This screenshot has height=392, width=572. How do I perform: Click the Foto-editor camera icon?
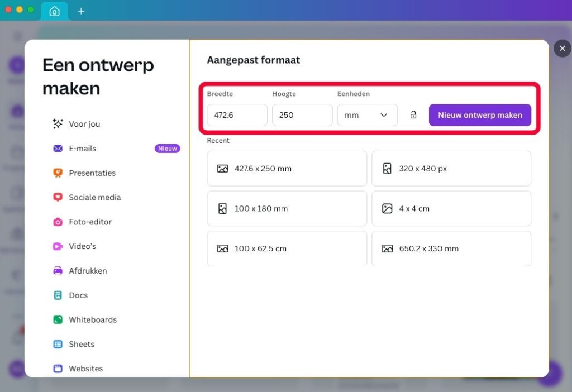[x=58, y=222]
